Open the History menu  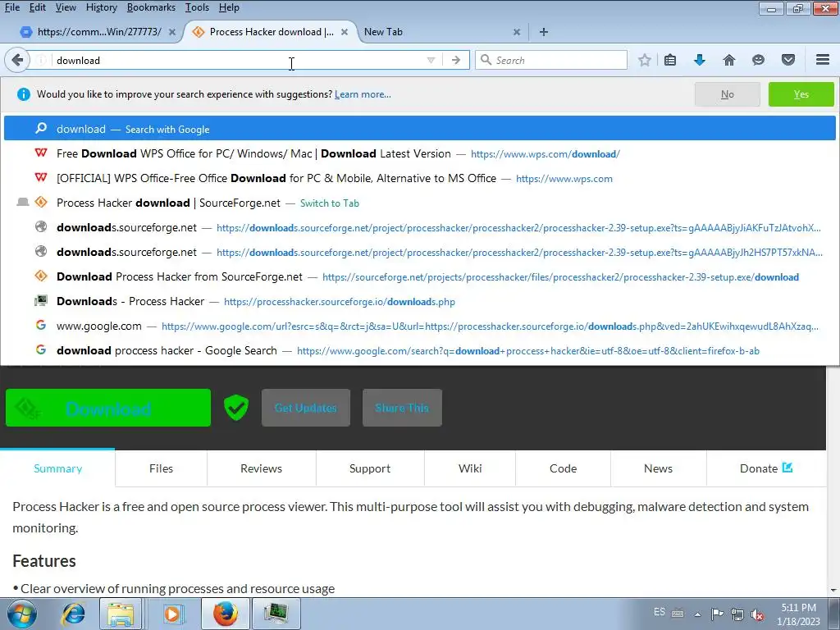click(101, 7)
